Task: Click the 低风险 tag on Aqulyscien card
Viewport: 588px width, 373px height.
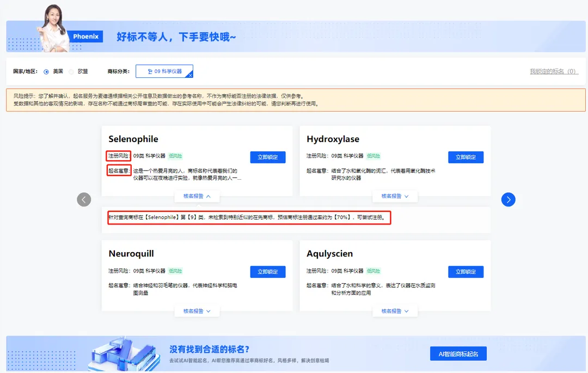Action: (373, 271)
